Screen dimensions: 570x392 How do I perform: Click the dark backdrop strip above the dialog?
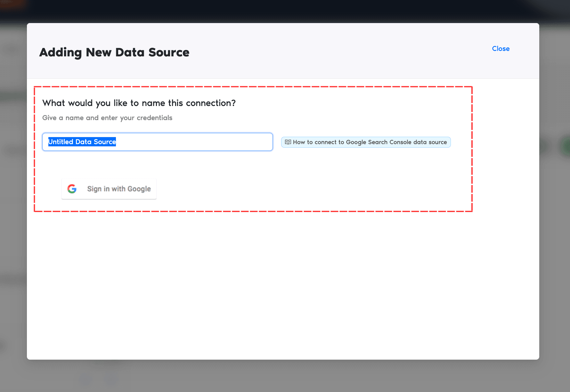[285, 11]
